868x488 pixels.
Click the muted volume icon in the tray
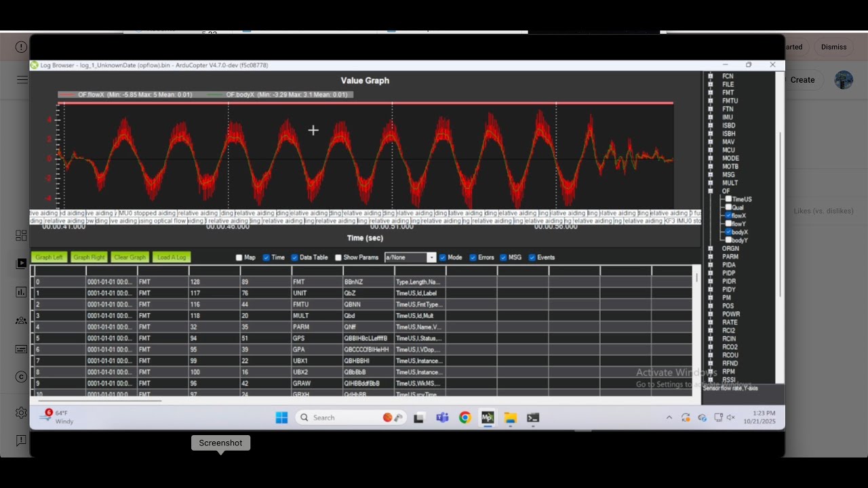coord(730,418)
